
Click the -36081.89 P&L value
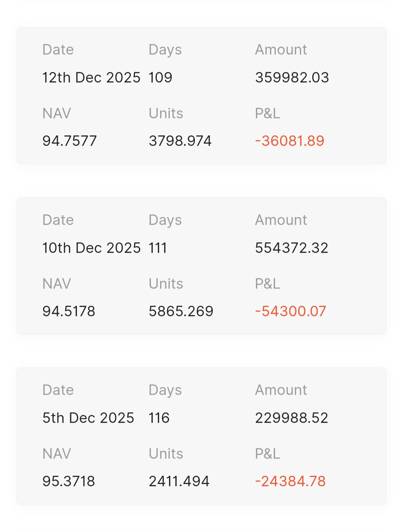point(290,141)
